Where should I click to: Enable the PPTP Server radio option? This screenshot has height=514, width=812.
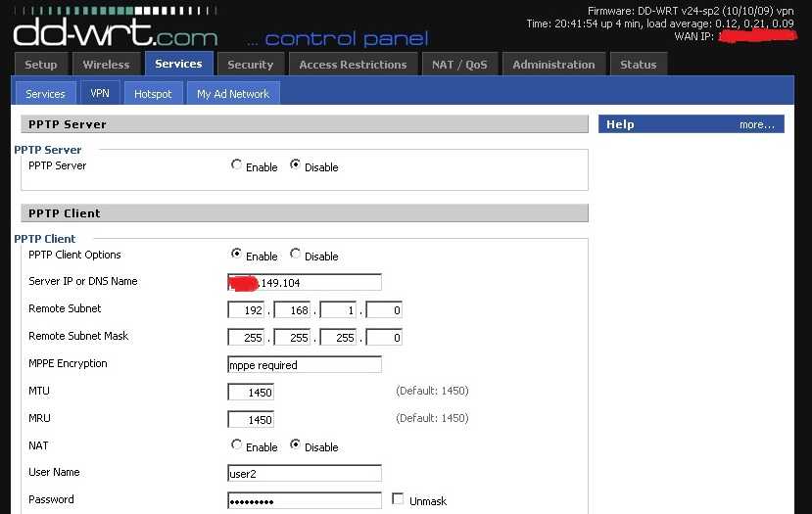click(x=237, y=165)
